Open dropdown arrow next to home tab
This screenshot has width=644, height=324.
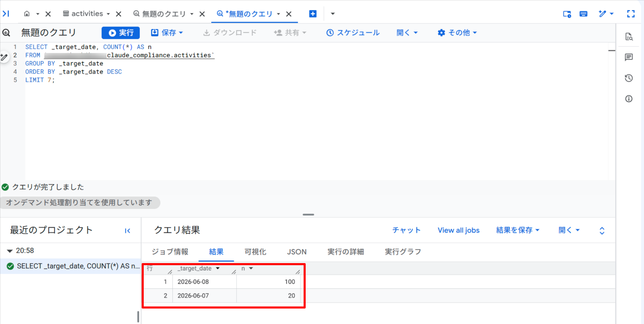(x=37, y=14)
